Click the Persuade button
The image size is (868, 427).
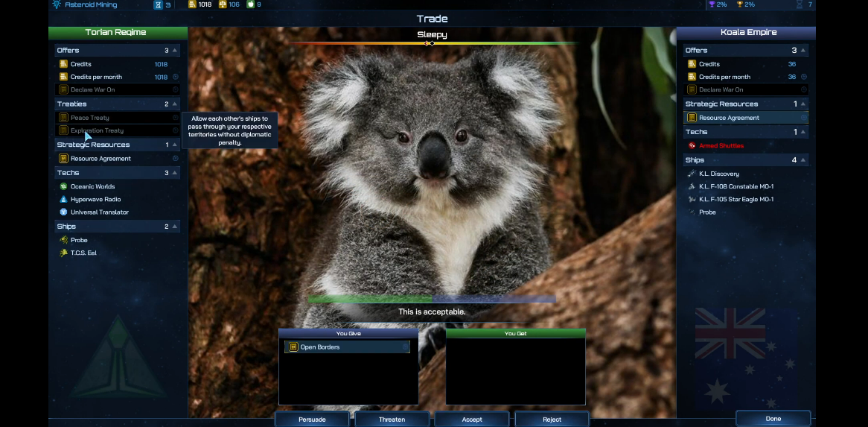[312, 420]
